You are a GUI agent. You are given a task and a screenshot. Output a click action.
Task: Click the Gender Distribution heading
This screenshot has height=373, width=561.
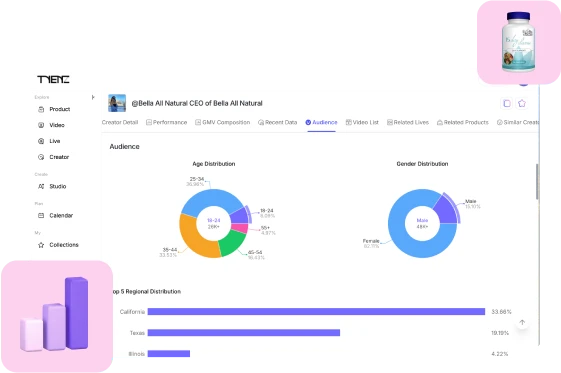pos(422,164)
